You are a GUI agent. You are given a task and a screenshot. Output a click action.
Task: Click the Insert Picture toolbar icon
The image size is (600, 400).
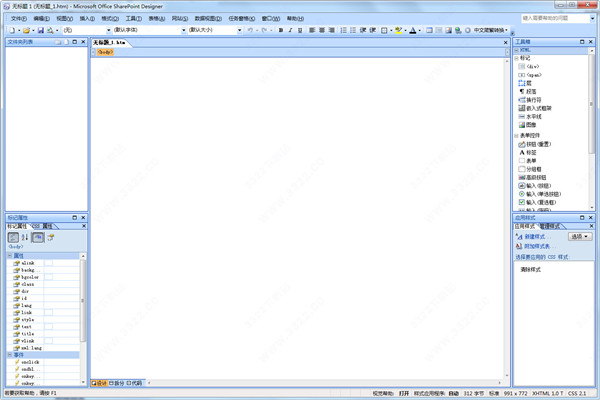coord(448,30)
